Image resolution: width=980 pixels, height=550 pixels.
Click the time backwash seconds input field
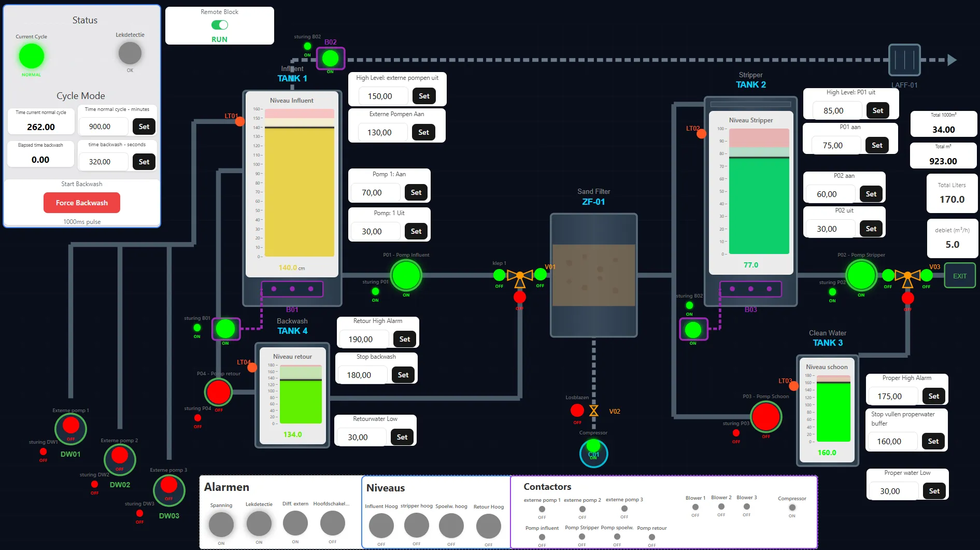pos(104,162)
